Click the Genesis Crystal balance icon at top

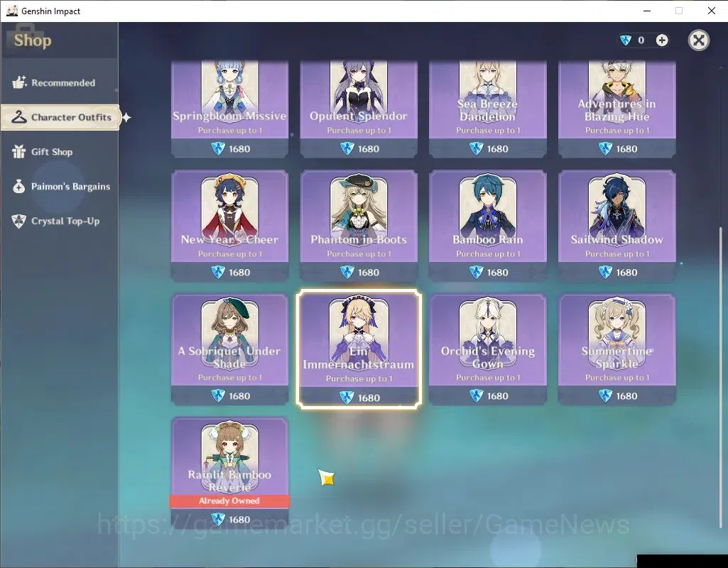(626, 40)
